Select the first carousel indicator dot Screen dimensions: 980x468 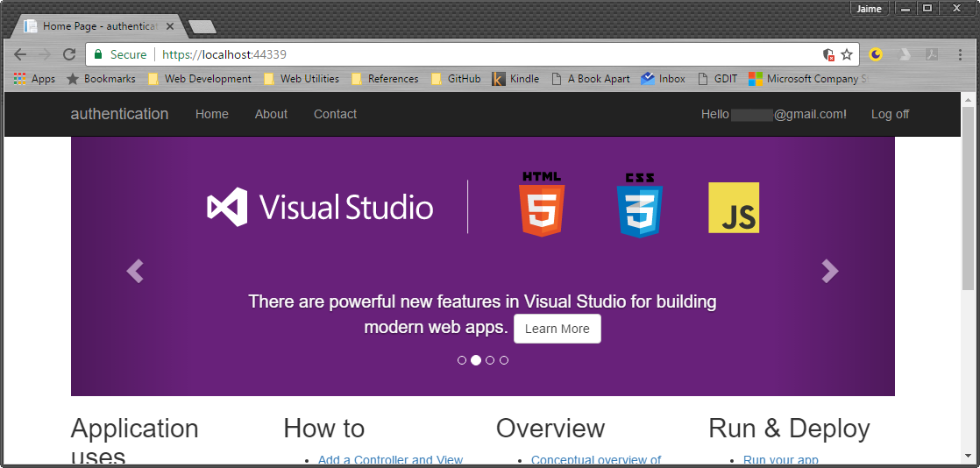point(462,360)
